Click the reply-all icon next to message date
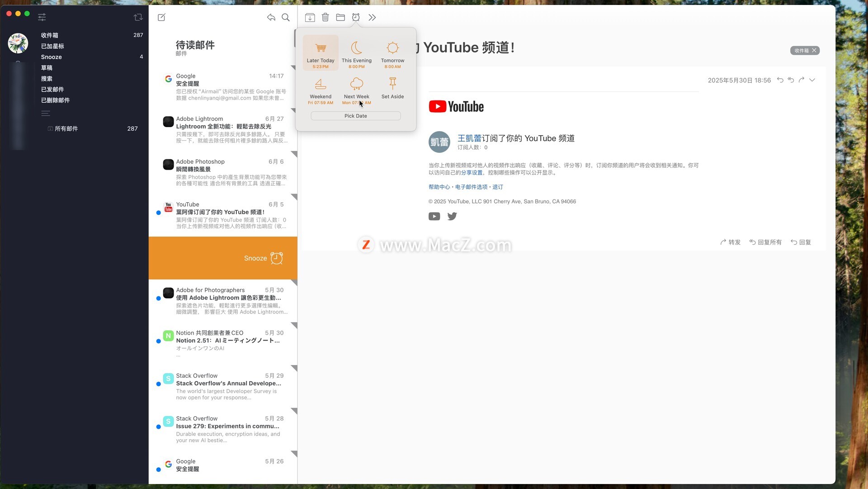Viewport: 868px width, 489px height. 791,80
